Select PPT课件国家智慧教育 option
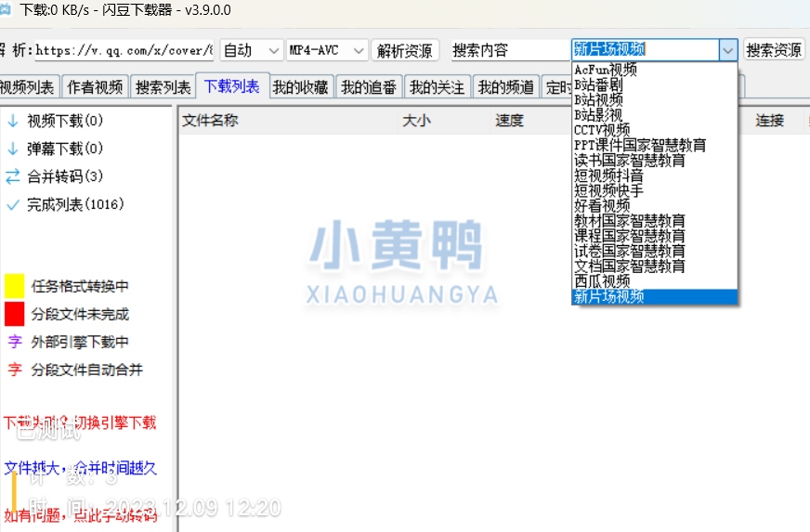The image size is (810, 532). 655,145
